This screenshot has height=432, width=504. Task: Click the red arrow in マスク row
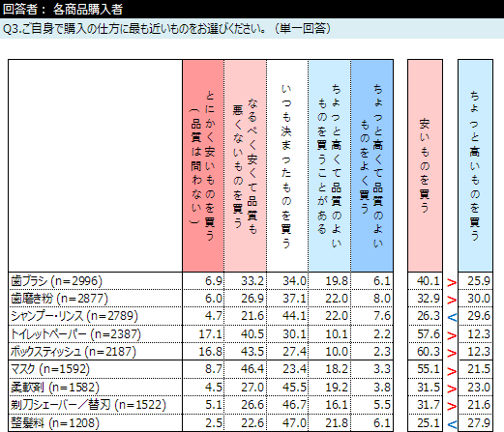[x=452, y=371]
